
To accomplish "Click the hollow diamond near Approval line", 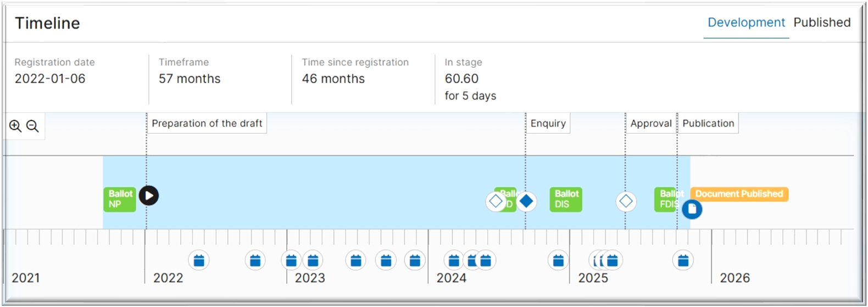I will [626, 201].
